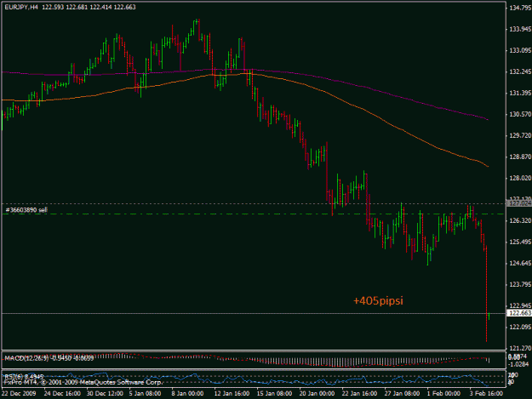Click the 132.245 price axis label

(x=520, y=71)
